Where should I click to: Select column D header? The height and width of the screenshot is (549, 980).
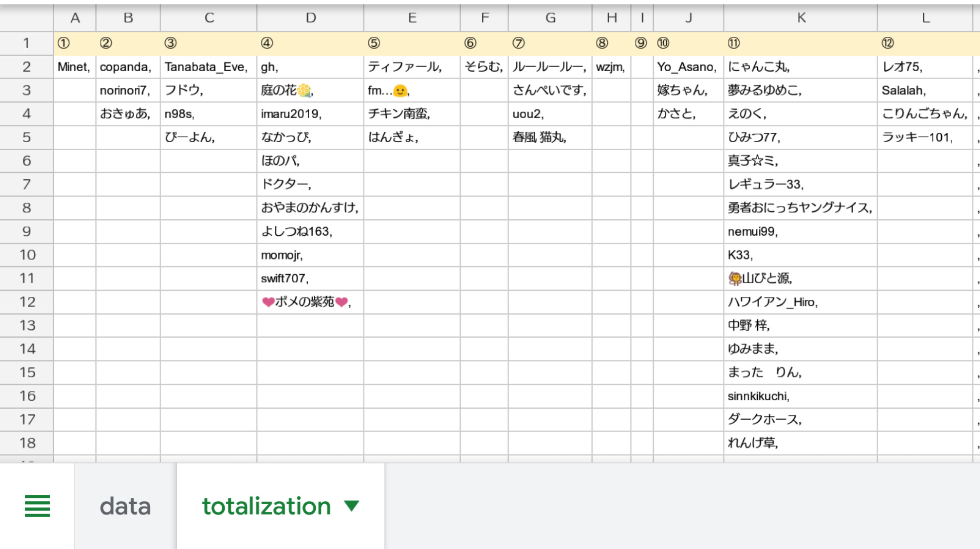310,18
